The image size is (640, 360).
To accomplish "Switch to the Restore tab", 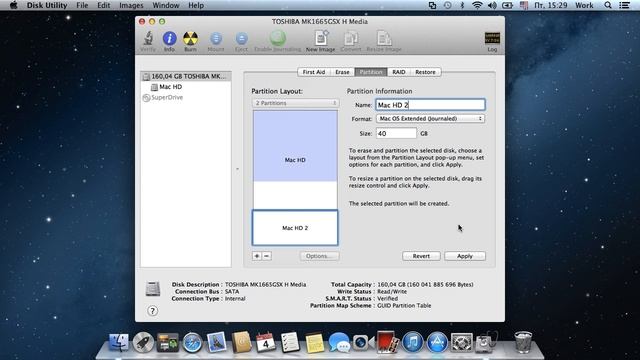I will [425, 72].
